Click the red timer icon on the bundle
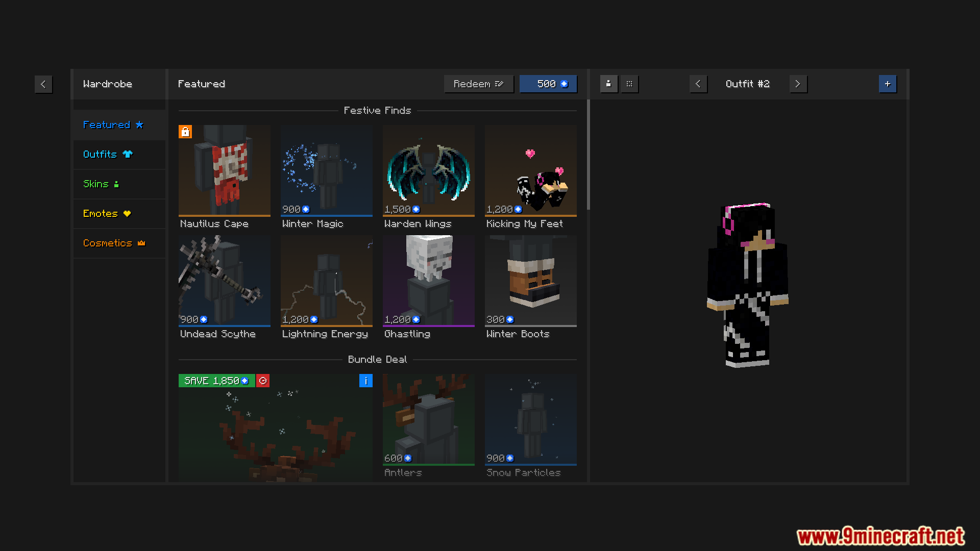980x551 pixels. 263,381
